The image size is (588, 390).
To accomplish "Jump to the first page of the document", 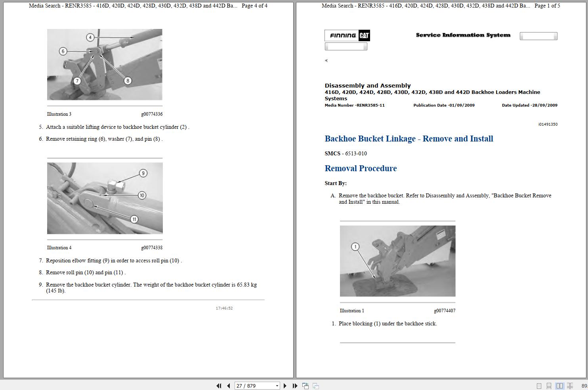I will (x=219, y=386).
